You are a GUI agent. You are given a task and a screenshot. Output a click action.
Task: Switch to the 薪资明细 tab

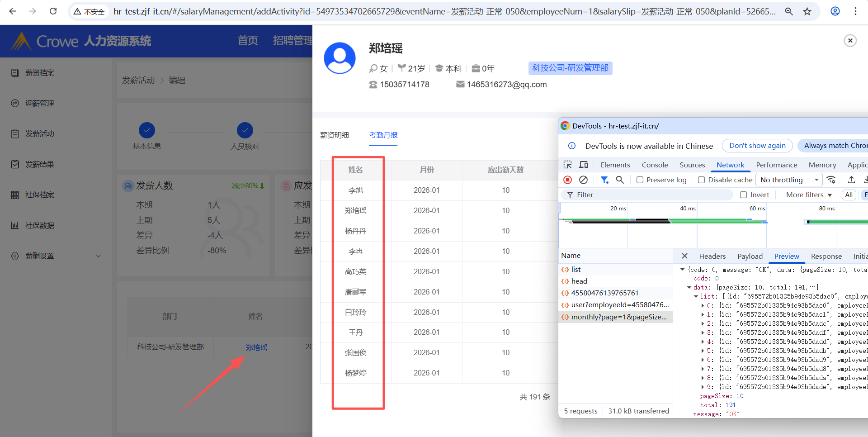point(335,135)
